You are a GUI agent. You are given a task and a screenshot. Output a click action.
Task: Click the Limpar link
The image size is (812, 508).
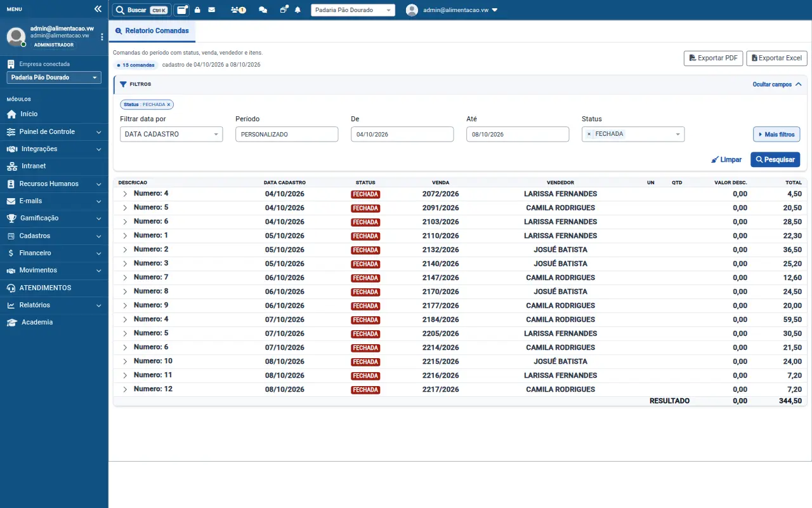click(x=726, y=159)
